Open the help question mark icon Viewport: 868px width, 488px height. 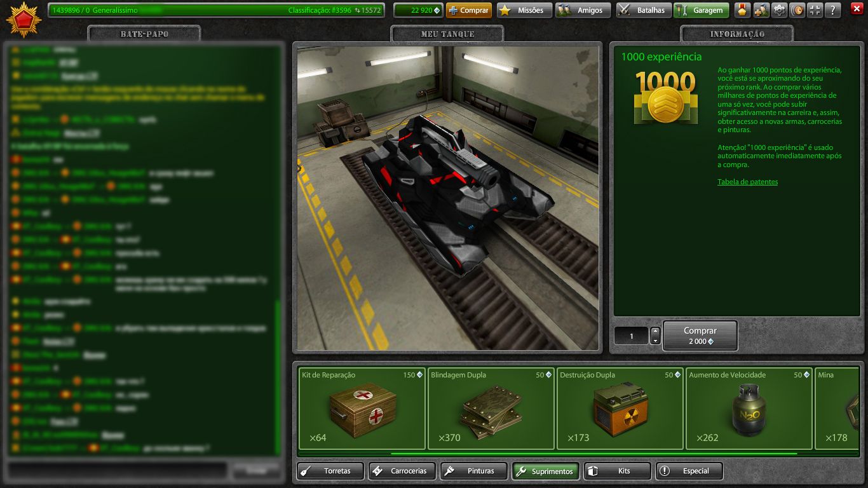pyautogui.click(x=833, y=10)
